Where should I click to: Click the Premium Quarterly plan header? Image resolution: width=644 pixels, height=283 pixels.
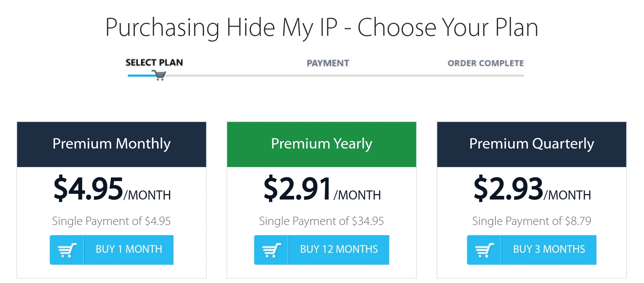[x=531, y=144]
